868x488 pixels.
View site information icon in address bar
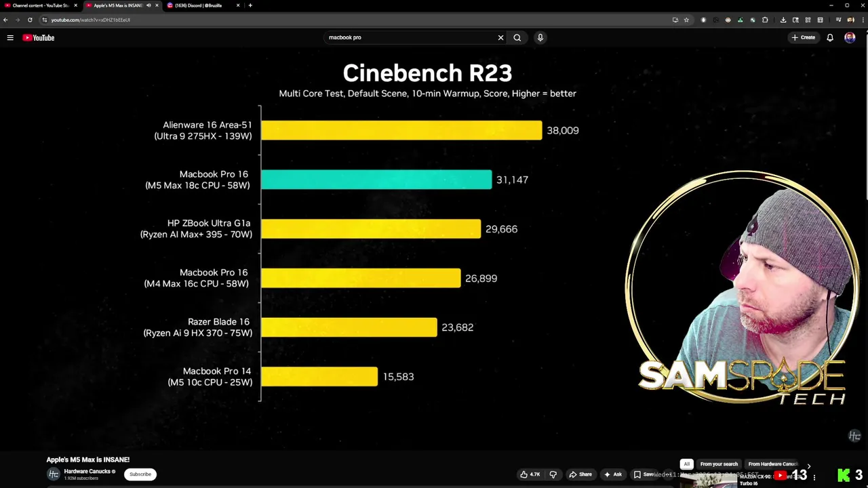coord(45,20)
